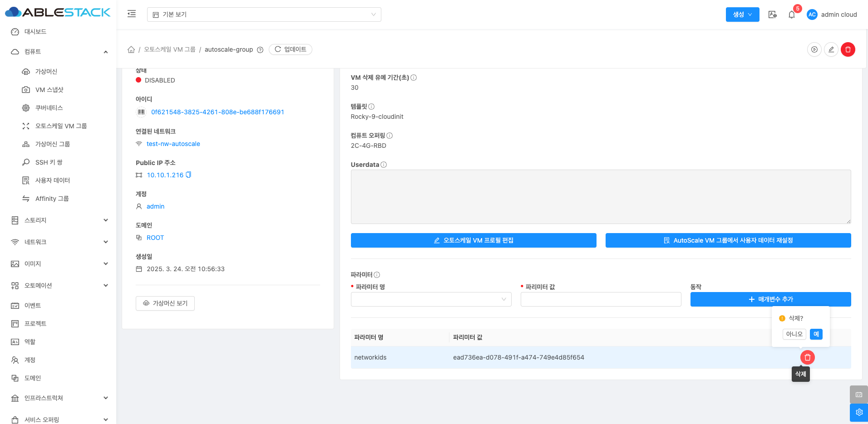This screenshot has height=424, width=868.
Task: Open the test-nw-autoscale network link
Action: 173,144
